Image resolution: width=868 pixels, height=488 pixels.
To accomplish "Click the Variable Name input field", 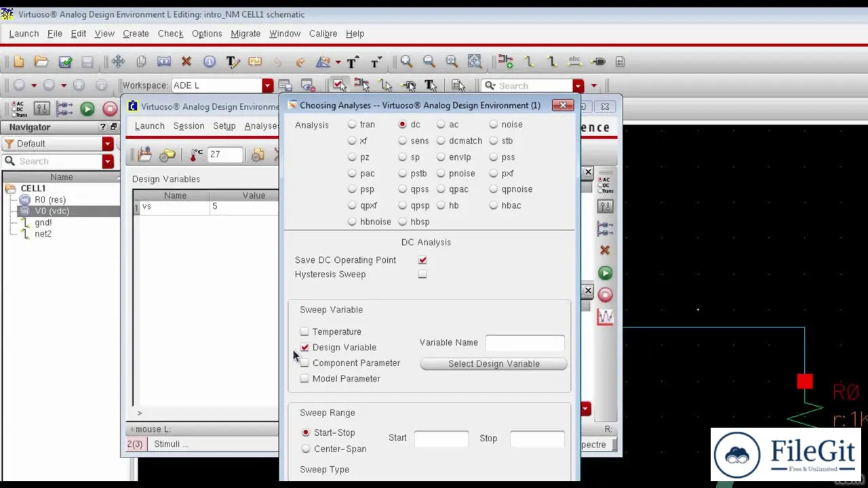I will point(525,343).
